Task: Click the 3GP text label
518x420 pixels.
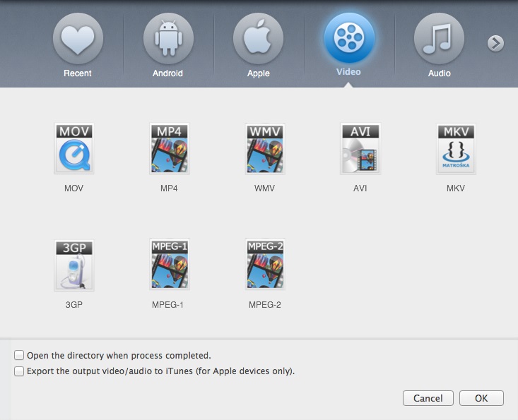Action: point(74,304)
